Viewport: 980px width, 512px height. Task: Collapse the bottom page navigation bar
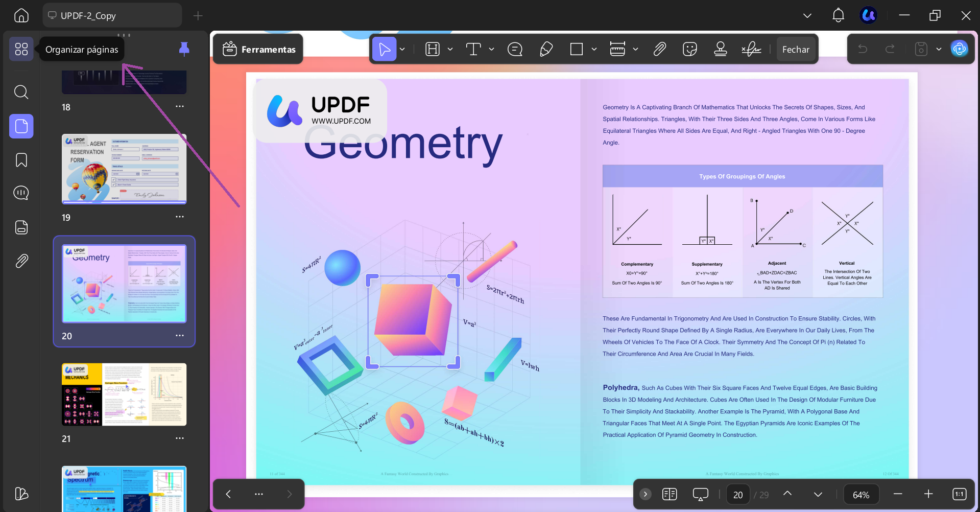(x=646, y=494)
